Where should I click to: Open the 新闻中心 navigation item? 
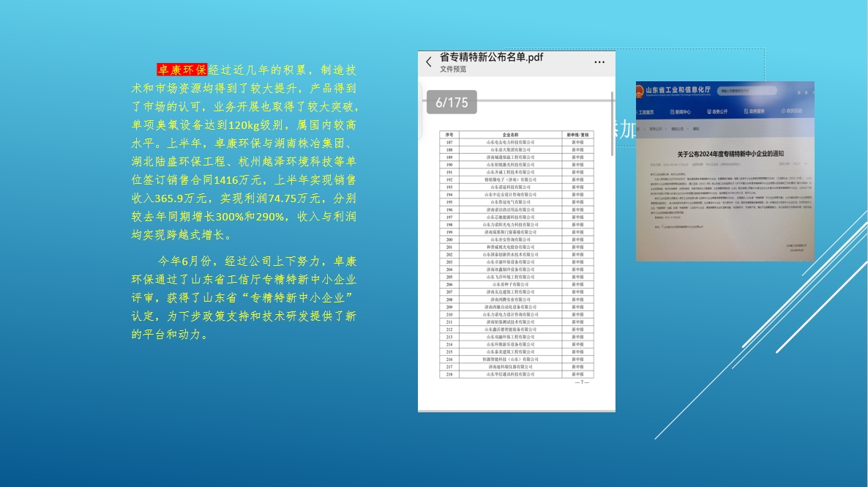point(681,112)
